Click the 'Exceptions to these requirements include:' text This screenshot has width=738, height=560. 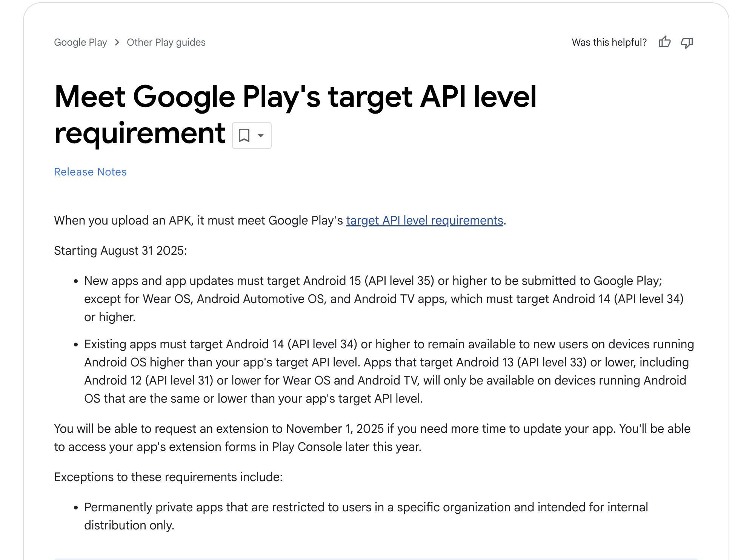(168, 477)
